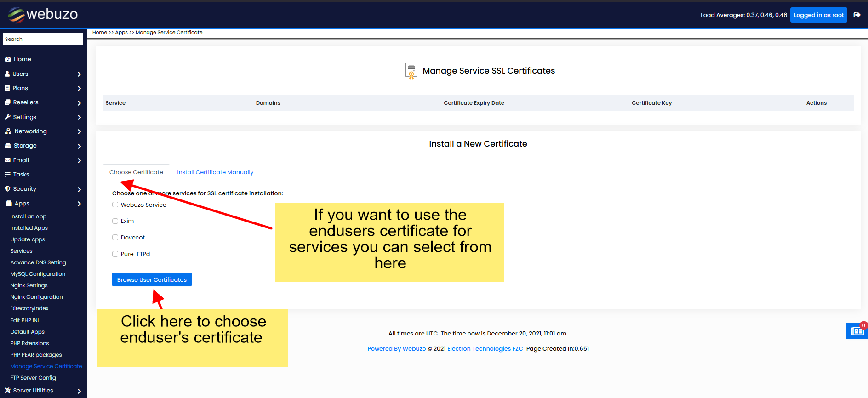
Task: Click the Tasks list icon
Action: (7, 175)
